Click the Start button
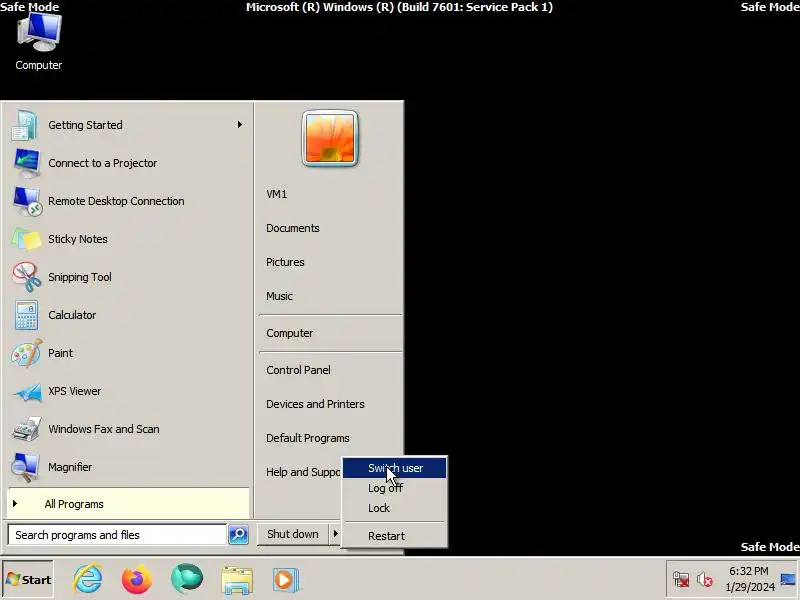Screen dimensions: 800x600 tap(29, 579)
